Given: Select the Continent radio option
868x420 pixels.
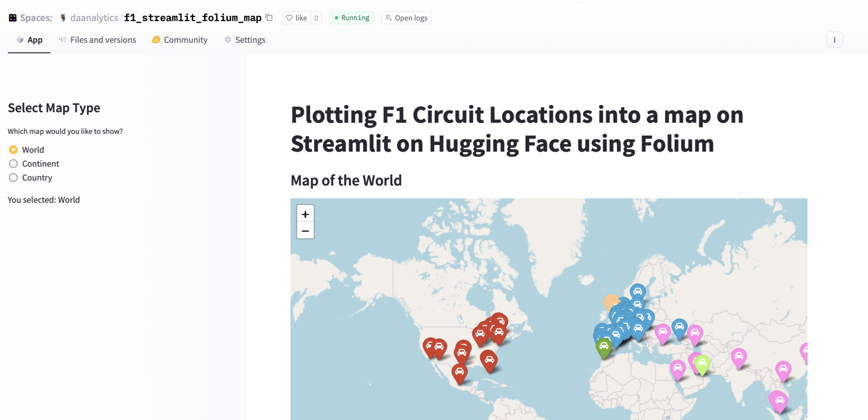Looking at the screenshot, I should [x=13, y=164].
